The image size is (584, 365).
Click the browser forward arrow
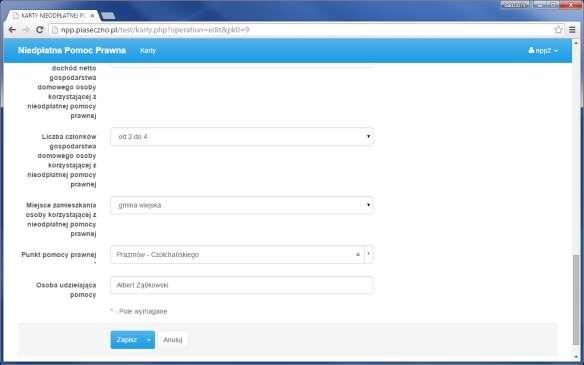(26, 30)
